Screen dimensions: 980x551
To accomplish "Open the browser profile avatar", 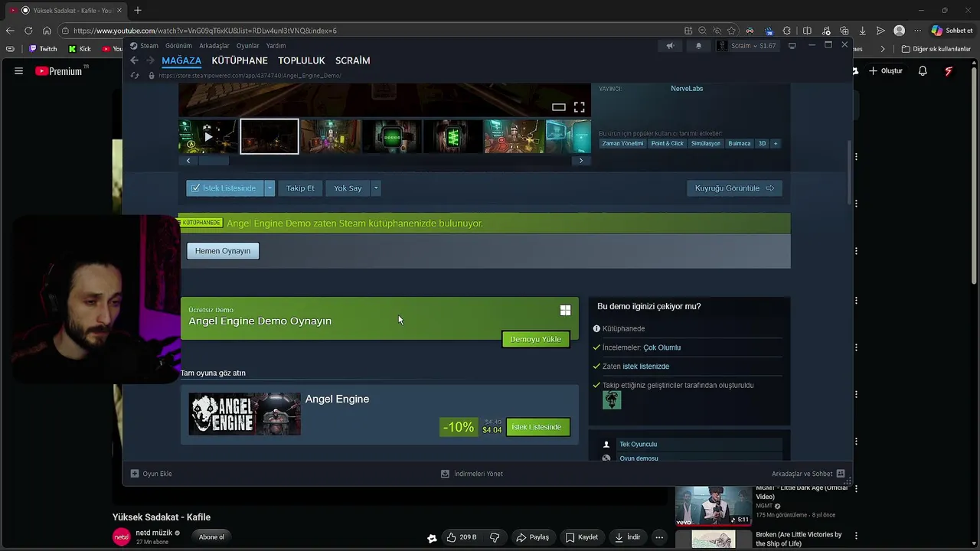I will (900, 31).
